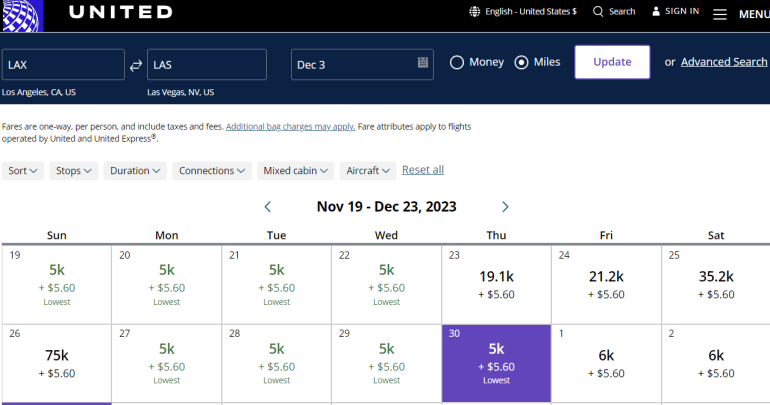Image resolution: width=770 pixels, height=405 pixels.
Task: Click the Reset all link
Action: click(x=423, y=170)
